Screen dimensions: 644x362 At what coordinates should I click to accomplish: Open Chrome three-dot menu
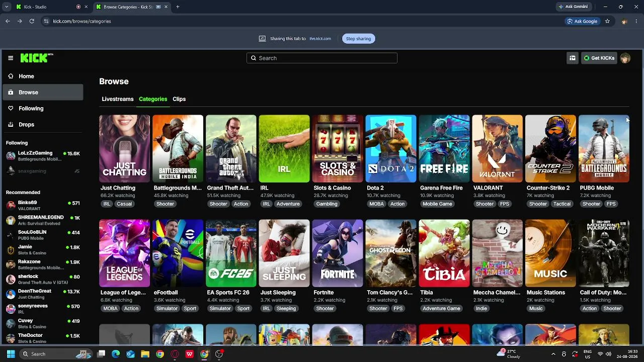pos(637,21)
